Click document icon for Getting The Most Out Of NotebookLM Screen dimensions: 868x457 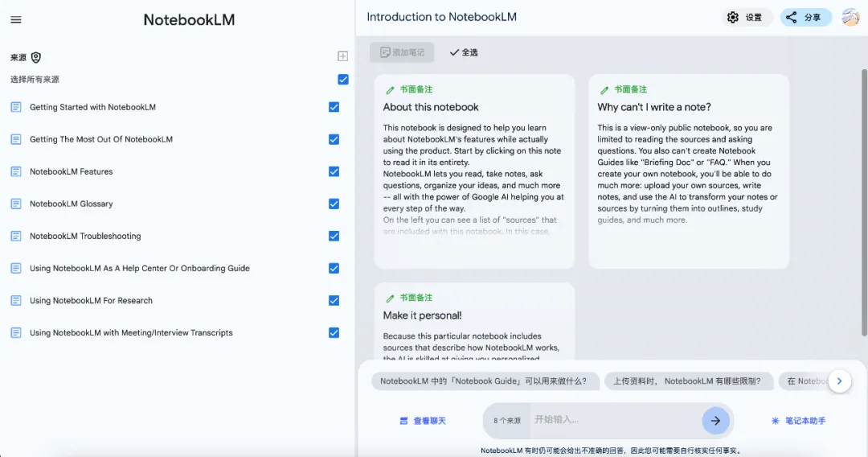pyautogui.click(x=16, y=139)
